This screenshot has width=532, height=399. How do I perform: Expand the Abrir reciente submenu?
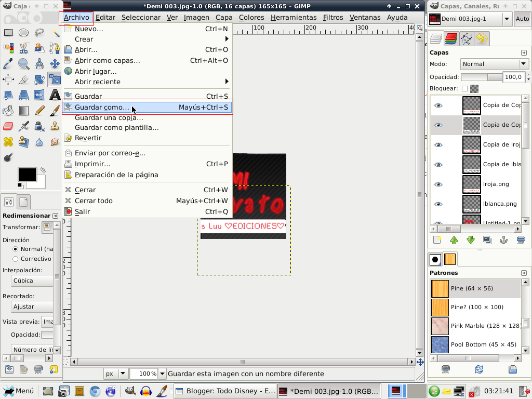coord(147,82)
